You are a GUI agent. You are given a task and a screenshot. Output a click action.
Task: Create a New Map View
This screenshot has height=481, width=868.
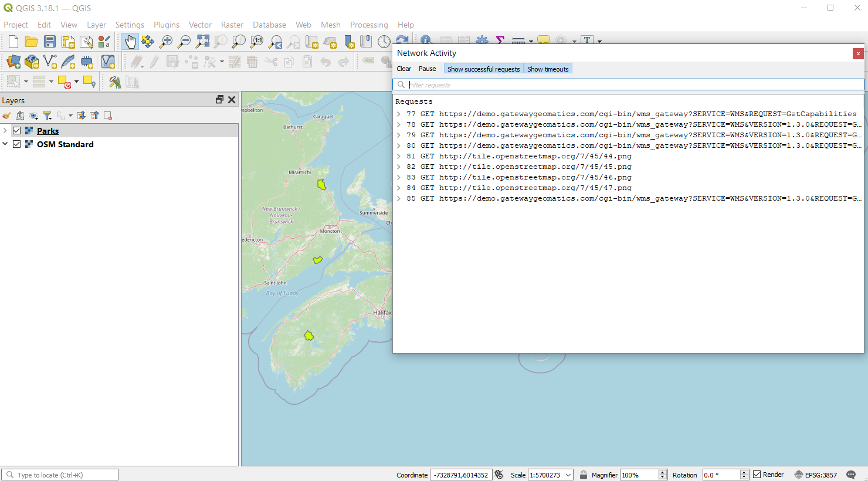312,42
